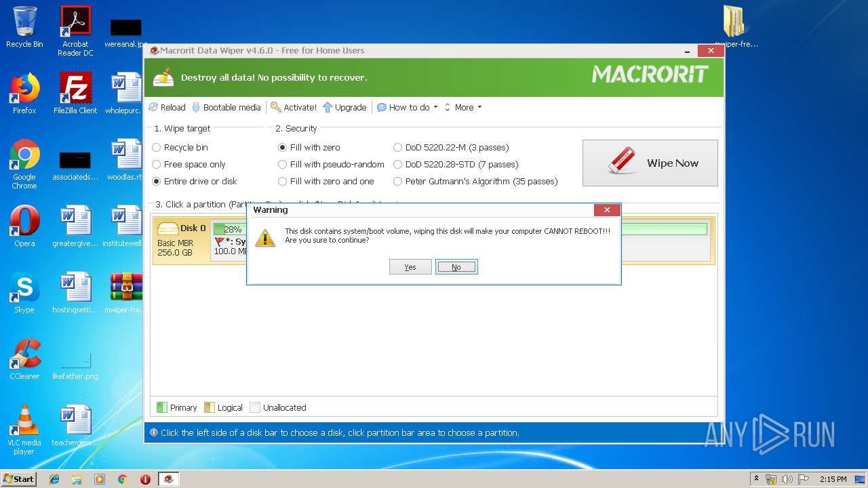The height and width of the screenshot is (488, 868).
Task: Show hidden tray icons arrow
Action: pos(756,479)
